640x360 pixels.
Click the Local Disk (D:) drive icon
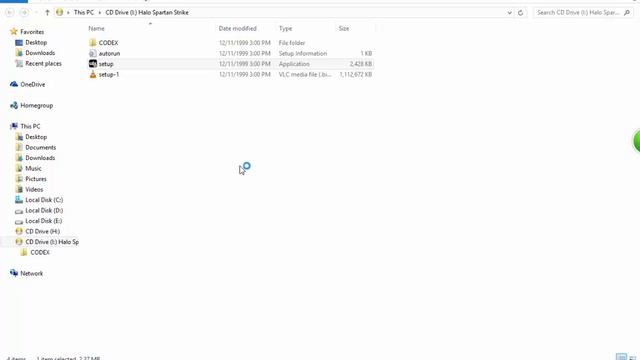[19, 211]
